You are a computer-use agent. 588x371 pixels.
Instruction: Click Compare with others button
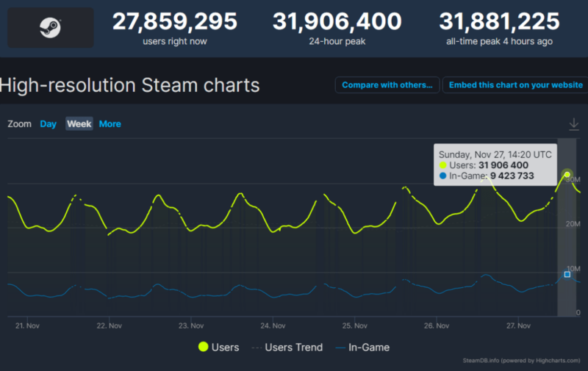[387, 85]
